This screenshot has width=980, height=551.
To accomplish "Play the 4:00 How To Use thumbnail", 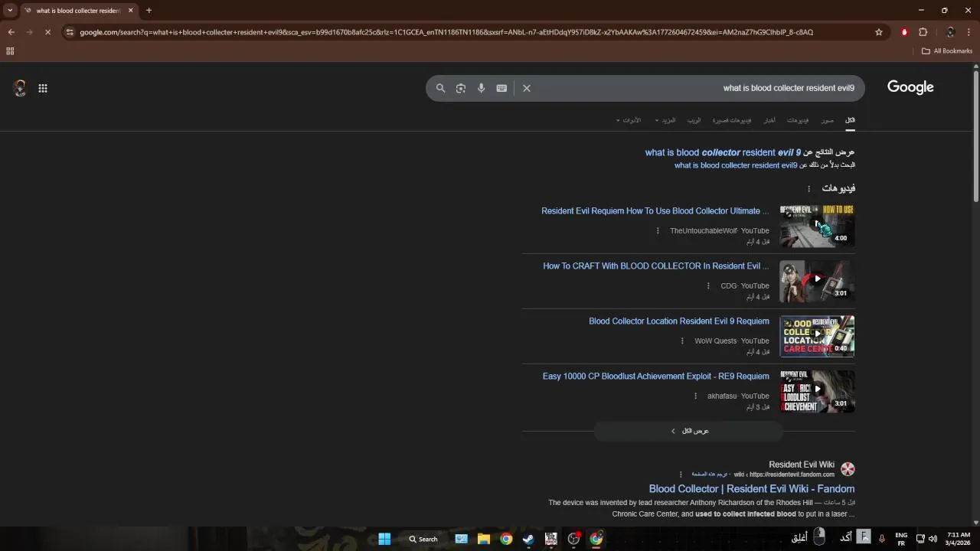I will (817, 226).
